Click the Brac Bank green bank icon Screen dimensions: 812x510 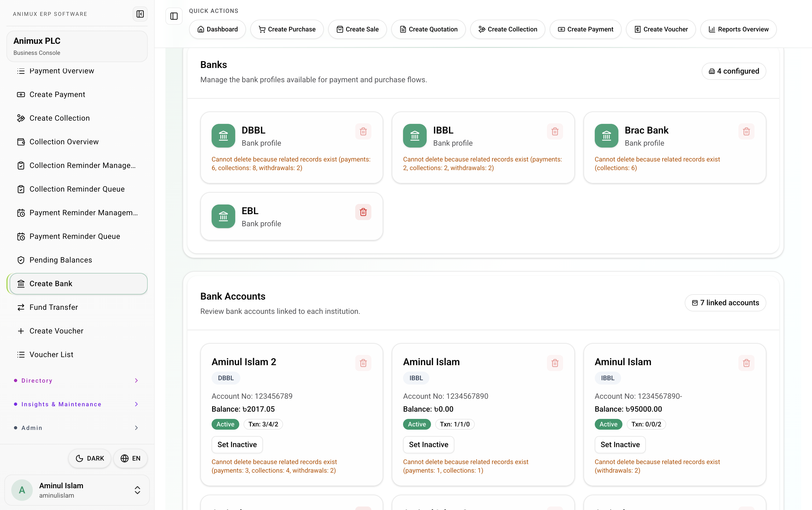[x=606, y=136]
